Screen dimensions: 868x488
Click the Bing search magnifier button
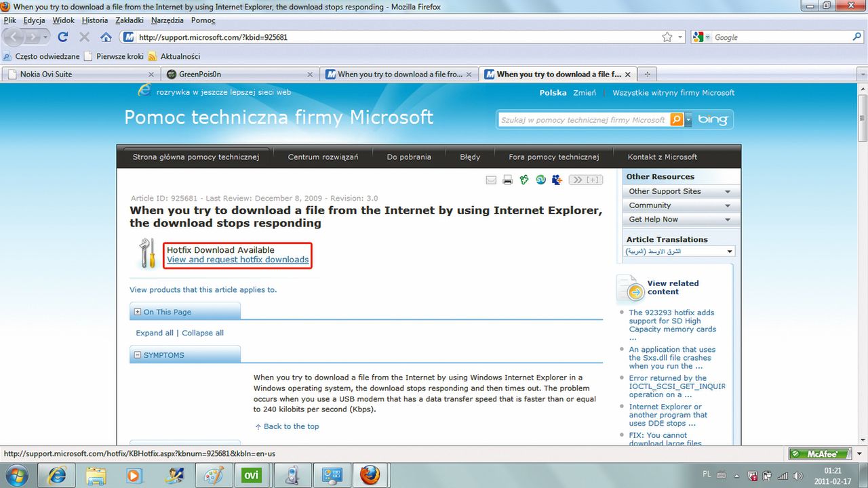click(676, 119)
